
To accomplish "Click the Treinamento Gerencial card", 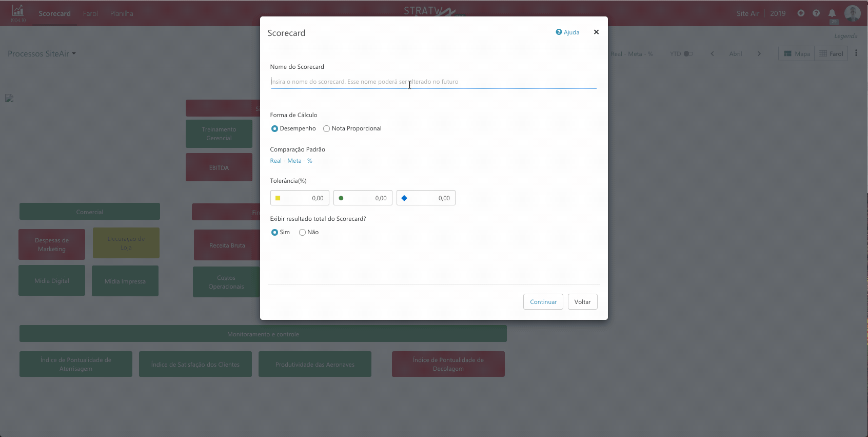I will pyautogui.click(x=219, y=134).
